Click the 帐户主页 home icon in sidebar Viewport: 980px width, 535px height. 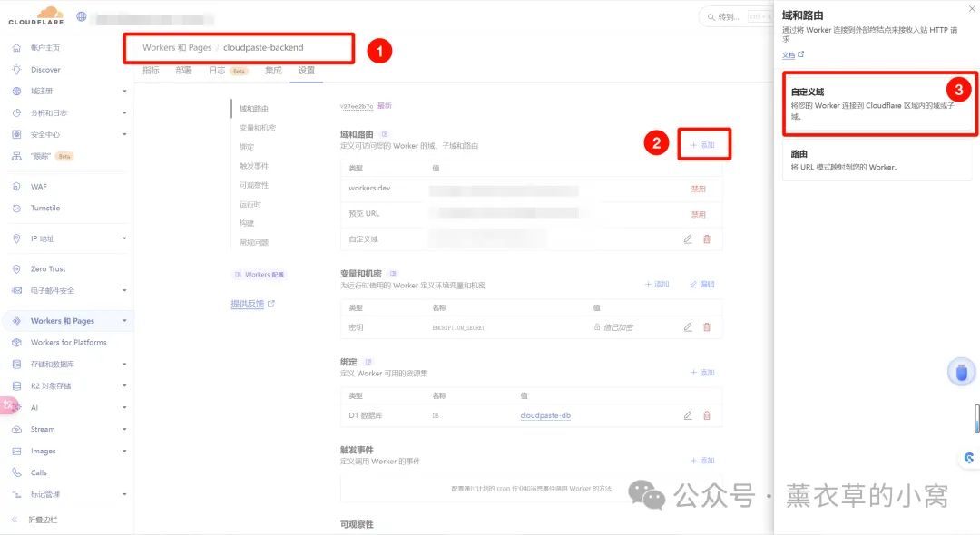pyautogui.click(x=17, y=47)
